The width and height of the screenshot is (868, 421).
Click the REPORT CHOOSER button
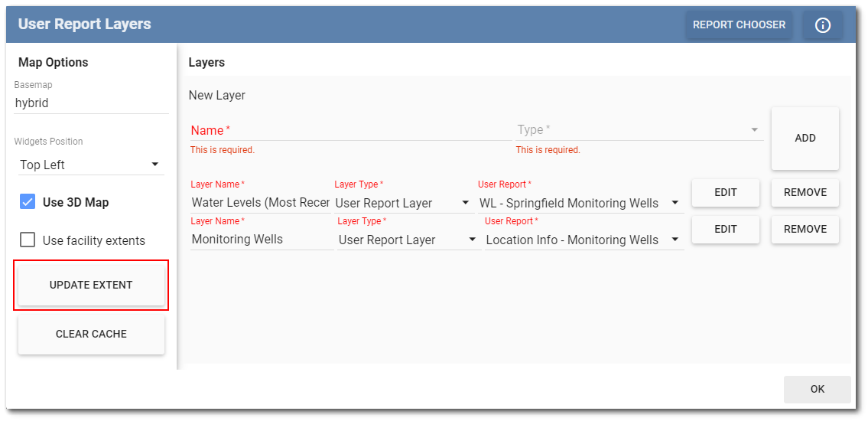pos(739,25)
